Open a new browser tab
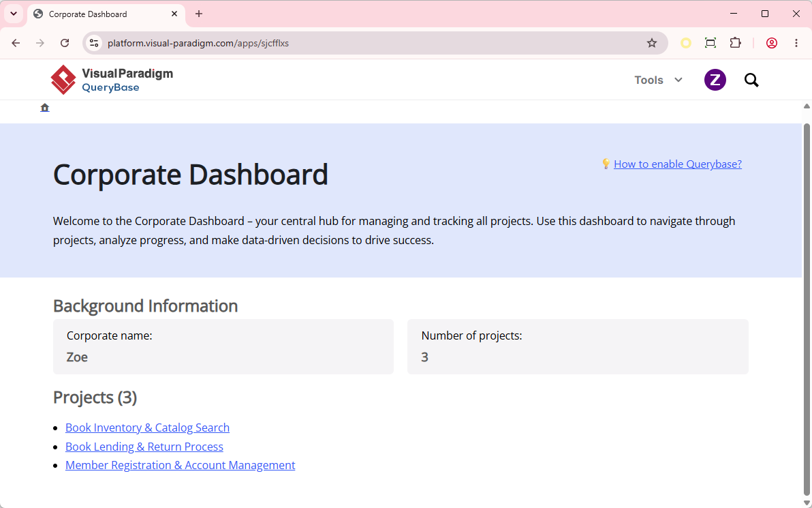 point(199,14)
